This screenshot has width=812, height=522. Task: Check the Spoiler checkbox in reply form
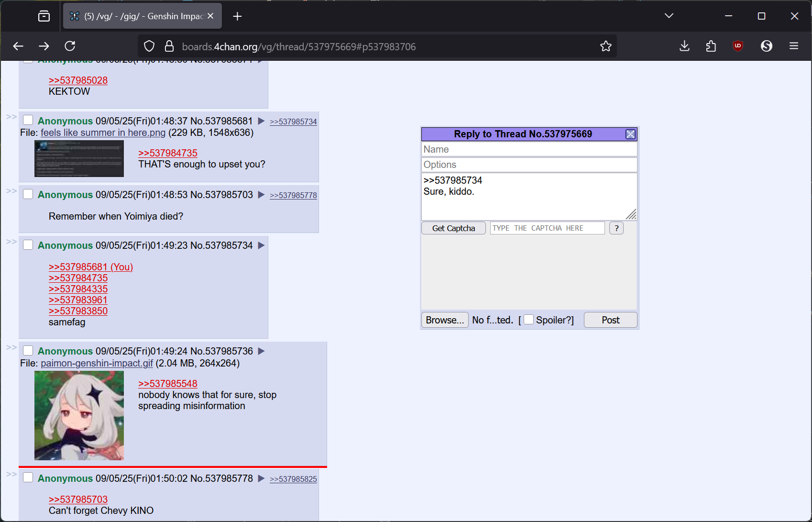(x=528, y=320)
